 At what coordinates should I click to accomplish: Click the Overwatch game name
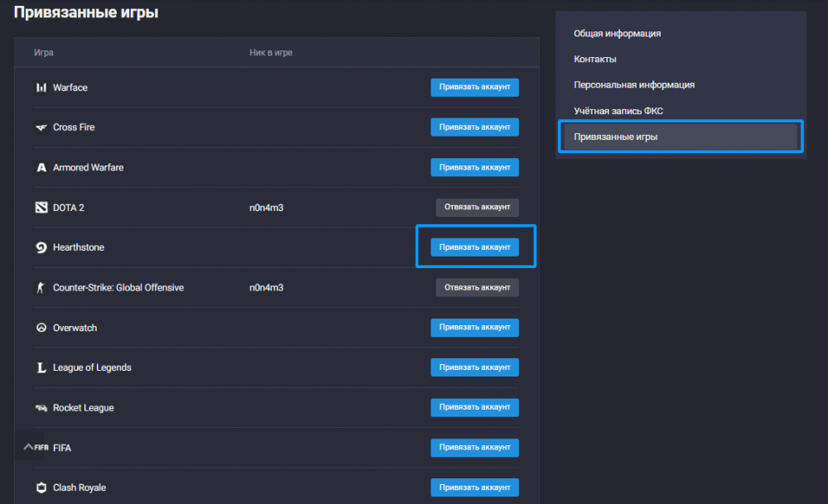[x=75, y=328]
